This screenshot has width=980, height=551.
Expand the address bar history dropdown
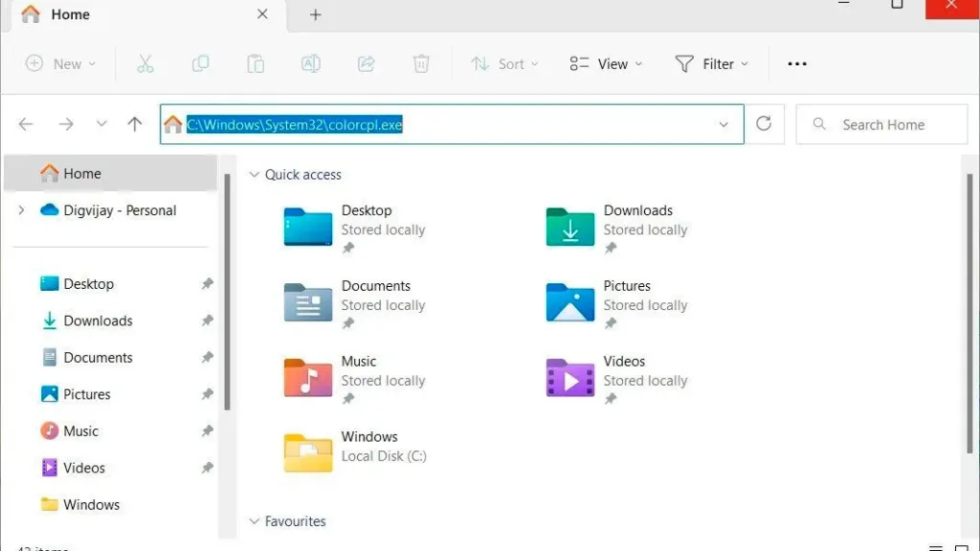click(724, 124)
